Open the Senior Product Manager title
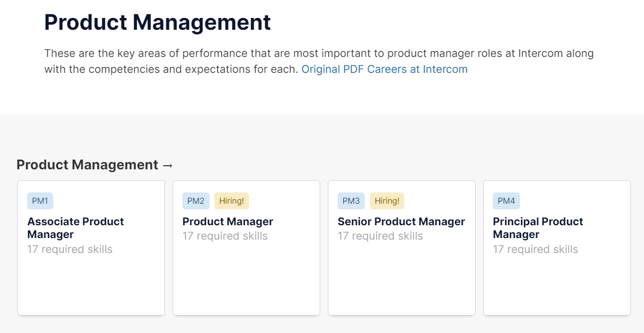This screenshot has height=333, width=644. (401, 222)
